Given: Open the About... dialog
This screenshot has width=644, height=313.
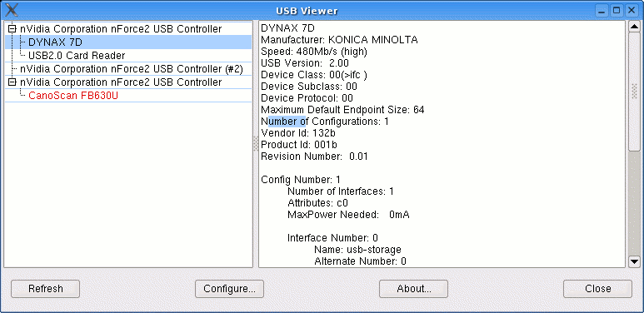Looking at the screenshot, I should [x=413, y=289].
